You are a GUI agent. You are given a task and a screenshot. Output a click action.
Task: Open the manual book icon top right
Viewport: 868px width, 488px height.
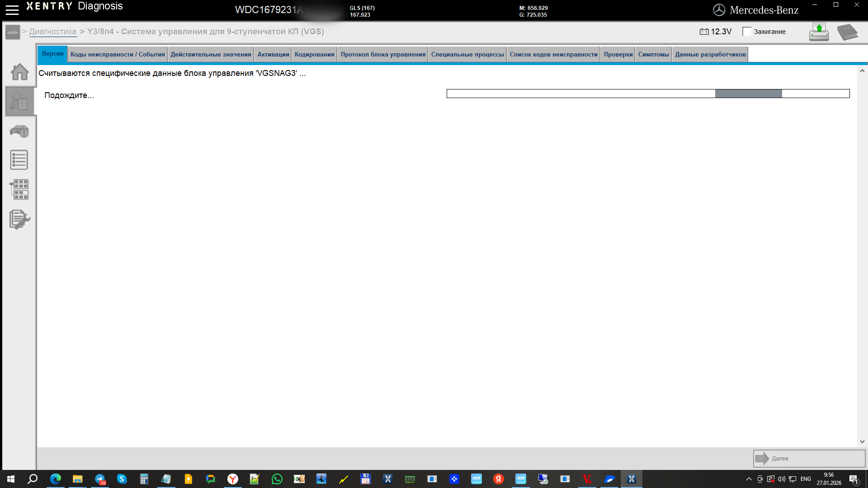tap(847, 32)
